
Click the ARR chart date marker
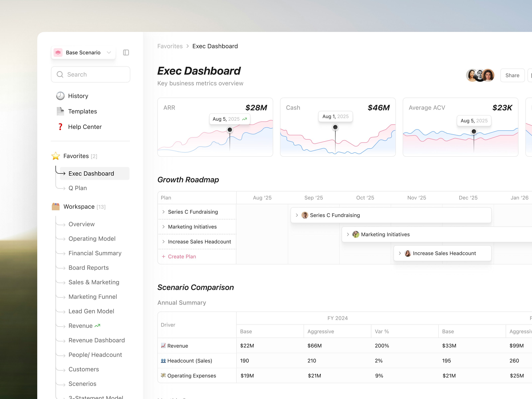coord(230,130)
